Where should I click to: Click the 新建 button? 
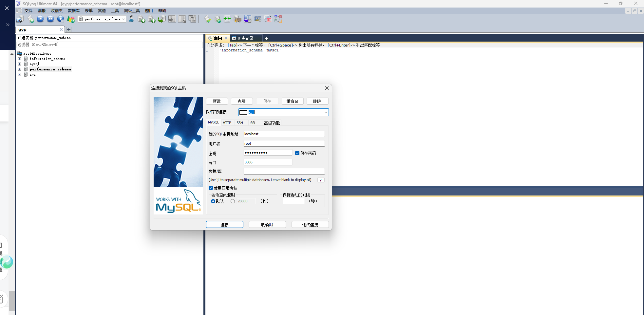217,101
